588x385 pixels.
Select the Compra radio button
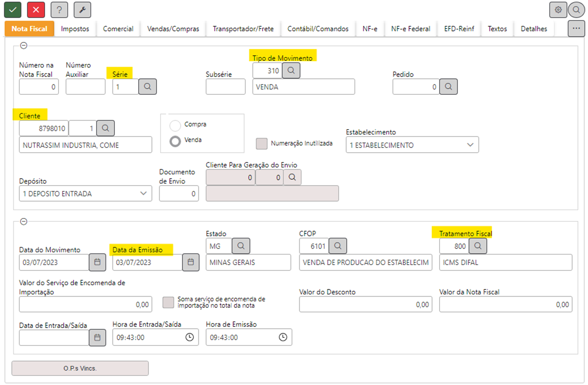tap(175, 126)
